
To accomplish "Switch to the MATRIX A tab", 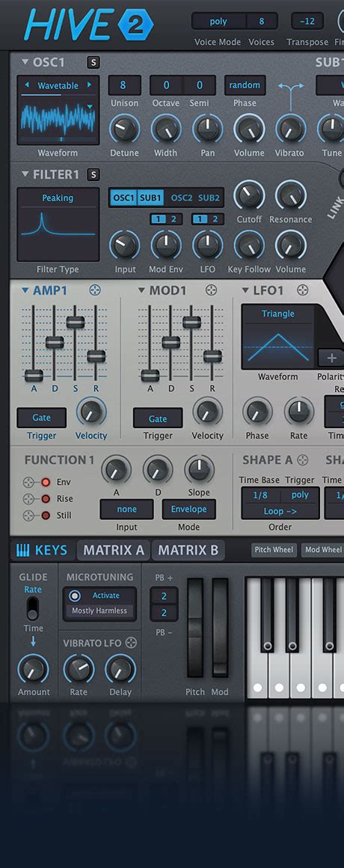I will pos(114,550).
